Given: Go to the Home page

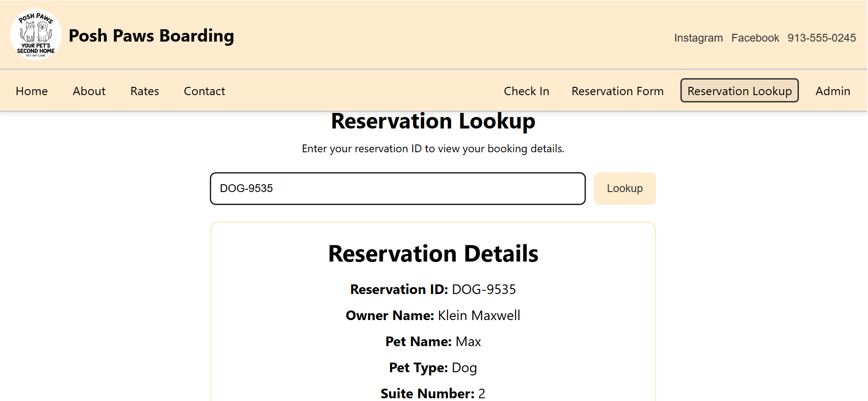Looking at the screenshot, I should (x=32, y=91).
